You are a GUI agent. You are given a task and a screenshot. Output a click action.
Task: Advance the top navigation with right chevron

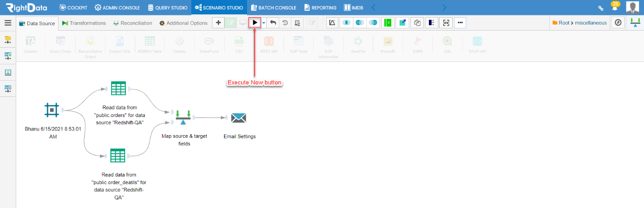(x=445, y=8)
